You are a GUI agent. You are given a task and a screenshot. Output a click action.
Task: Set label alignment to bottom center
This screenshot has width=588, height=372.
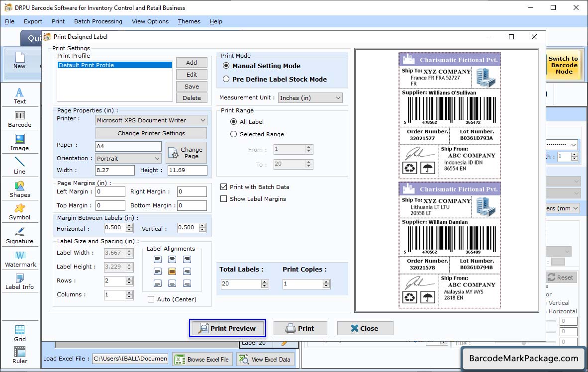172,283
